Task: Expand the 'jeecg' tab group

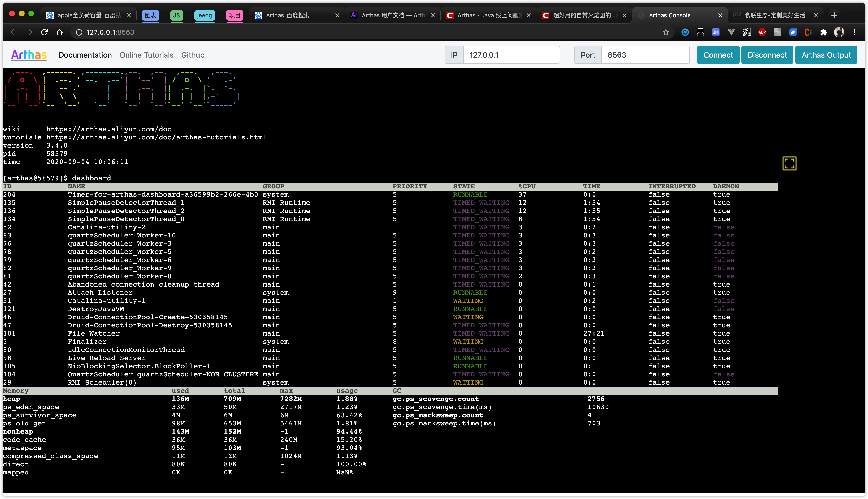Action: 204,15
